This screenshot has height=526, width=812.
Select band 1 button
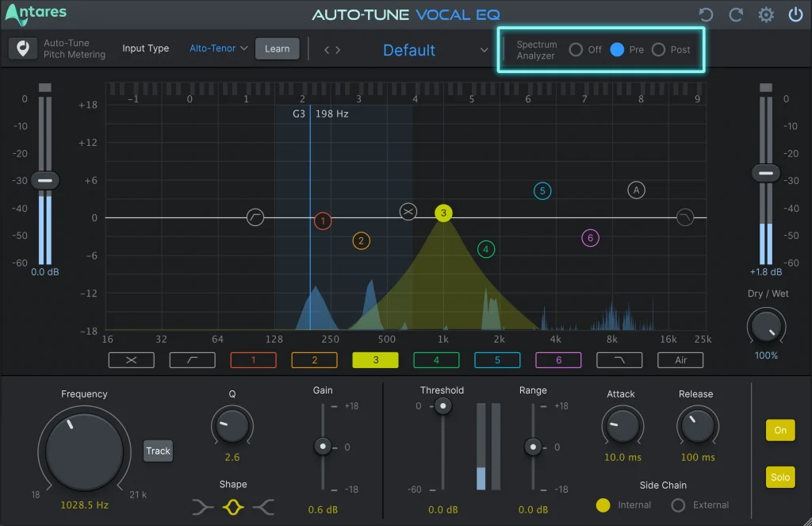pos(253,360)
